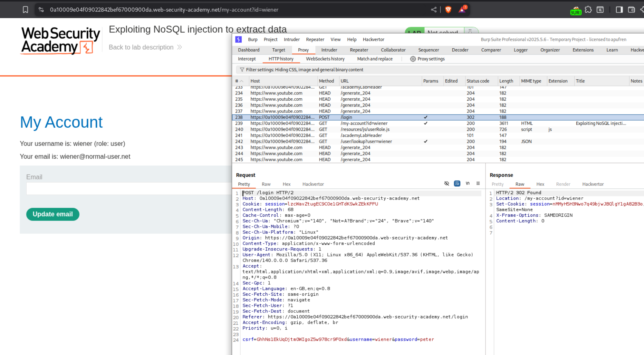This screenshot has height=355, width=644.
Task: Toggle the browser sidebar panel icon
Action: tap(619, 10)
